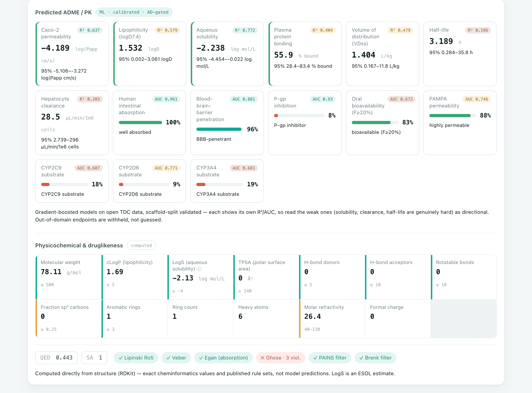Click the 'P-gp inhibitor' label
532x393 pixels.
290,125
